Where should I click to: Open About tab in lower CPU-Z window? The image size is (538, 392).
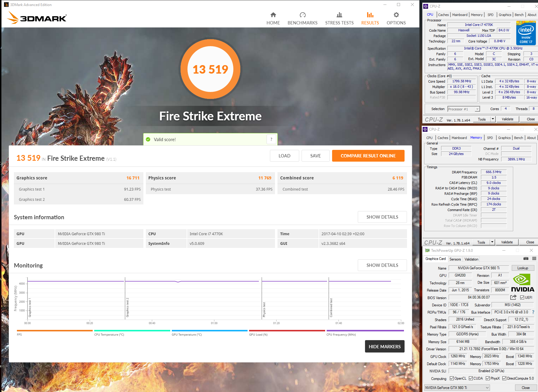[531, 138]
